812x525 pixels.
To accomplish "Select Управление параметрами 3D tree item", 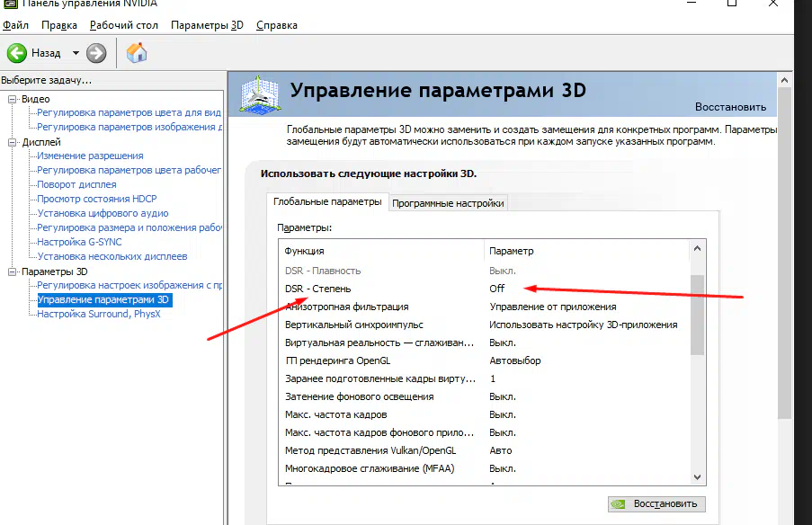I will point(103,299).
